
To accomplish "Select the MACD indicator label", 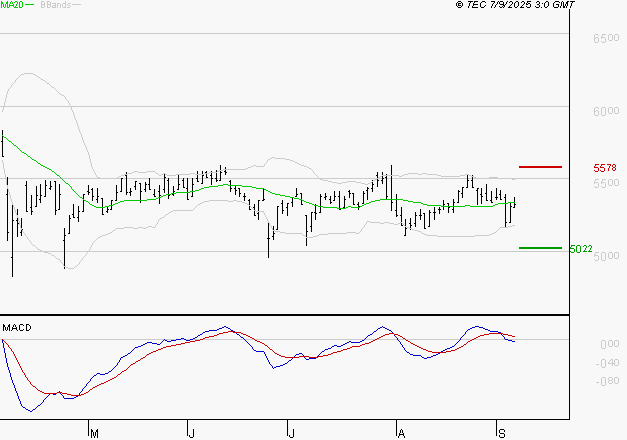I will tap(17, 327).
